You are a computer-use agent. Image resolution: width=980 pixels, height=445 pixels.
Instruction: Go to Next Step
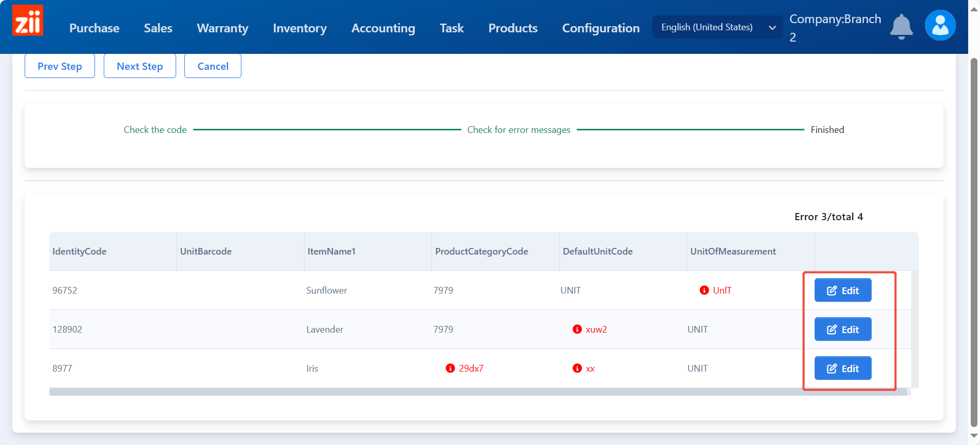(140, 66)
